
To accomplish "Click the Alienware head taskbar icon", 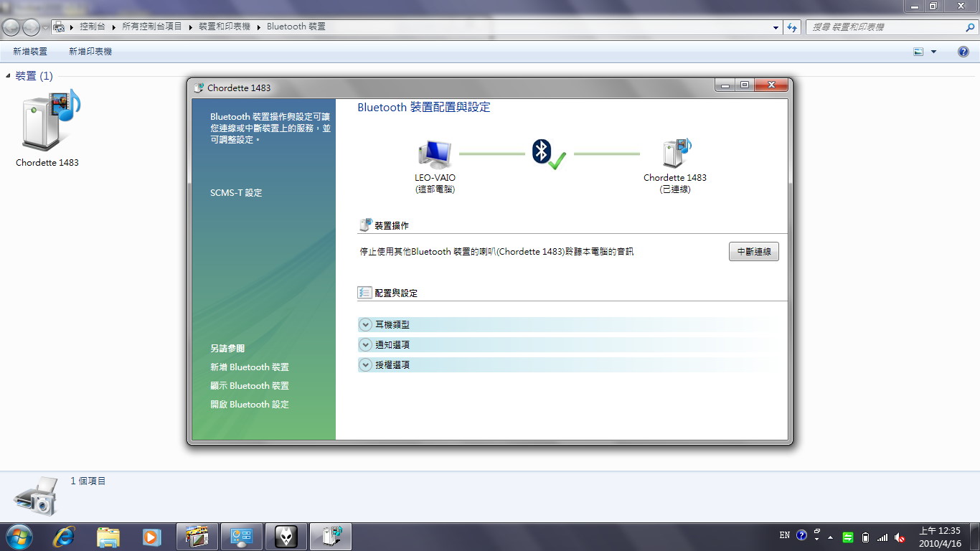I will [x=286, y=537].
